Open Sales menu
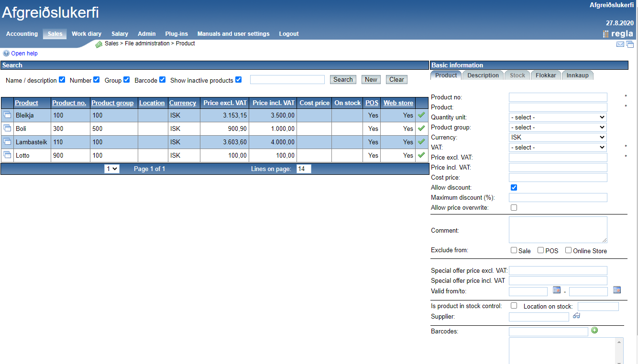Viewport: 638px width, 364px height. click(55, 34)
